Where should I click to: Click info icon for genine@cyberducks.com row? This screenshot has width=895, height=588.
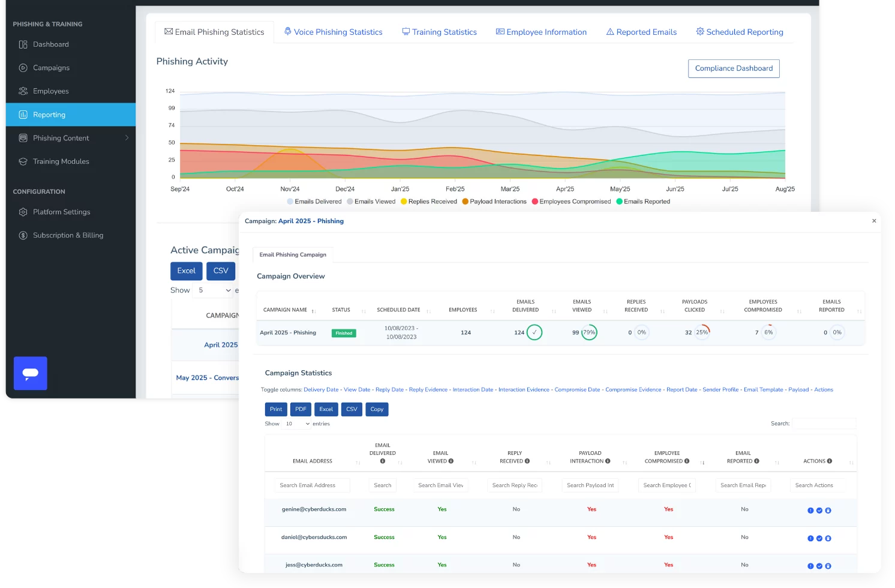810,511
